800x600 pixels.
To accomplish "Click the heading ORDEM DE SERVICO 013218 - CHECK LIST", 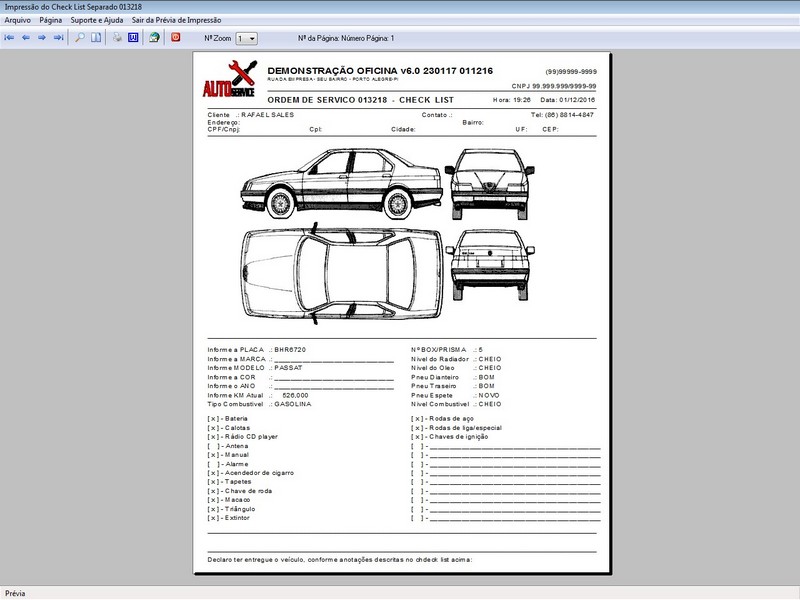I will coord(360,100).
